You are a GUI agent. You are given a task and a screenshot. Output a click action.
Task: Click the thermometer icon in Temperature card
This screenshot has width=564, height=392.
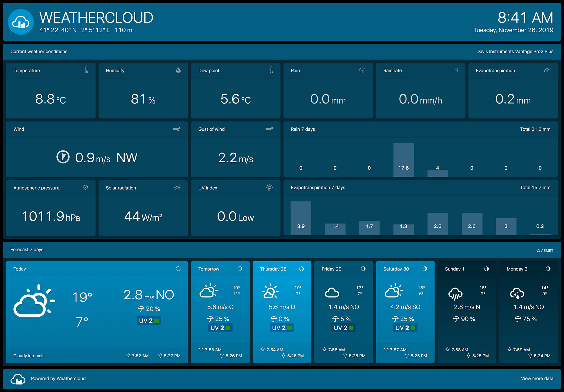[x=86, y=70]
